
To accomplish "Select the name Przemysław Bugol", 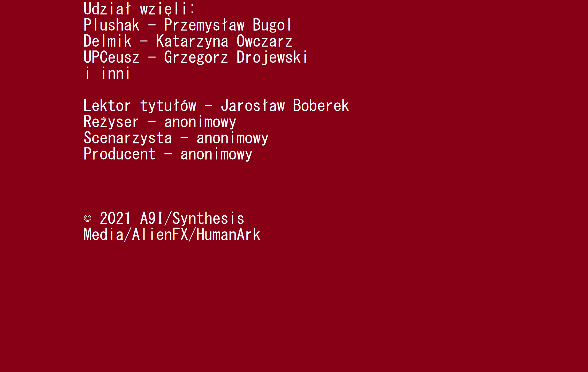I will (228, 25).
